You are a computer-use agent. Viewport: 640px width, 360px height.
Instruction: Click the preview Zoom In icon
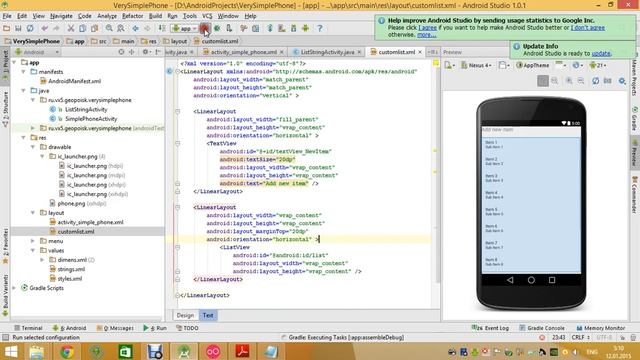569,81
